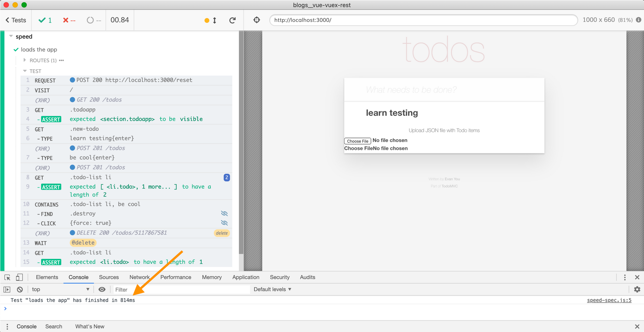The height and width of the screenshot is (332, 644).
Task: Switch to the Elements tab
Action: click(47, 277)
